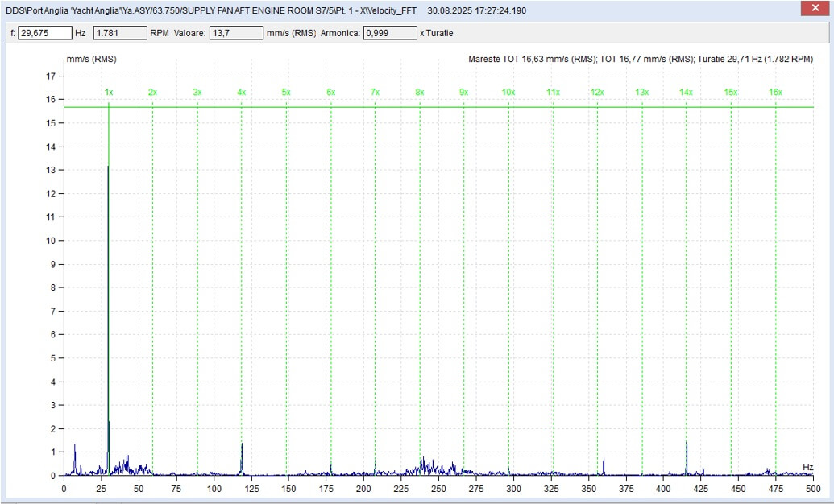This screenshot has width=834, height=504.
Task: Select the 10x harmonic marker label
Action: click(x=508, y=92)
